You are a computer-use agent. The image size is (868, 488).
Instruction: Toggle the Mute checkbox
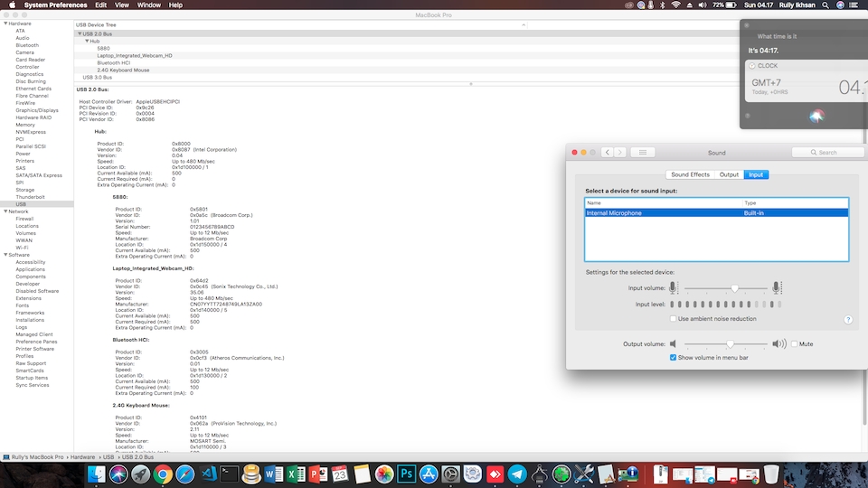tap(795, 344)
